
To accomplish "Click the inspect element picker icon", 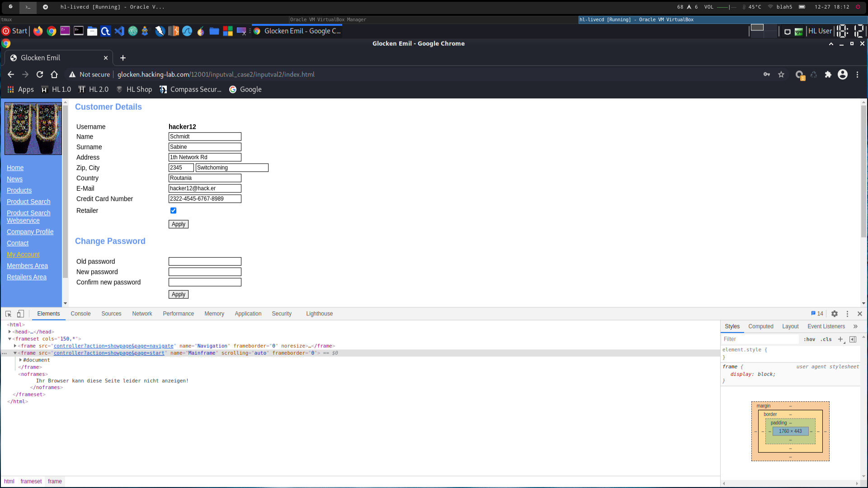I will coord(8,314).
